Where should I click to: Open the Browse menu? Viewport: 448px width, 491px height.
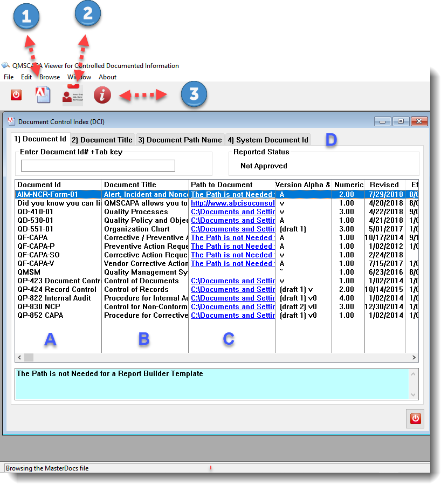(x=49, y=77)
